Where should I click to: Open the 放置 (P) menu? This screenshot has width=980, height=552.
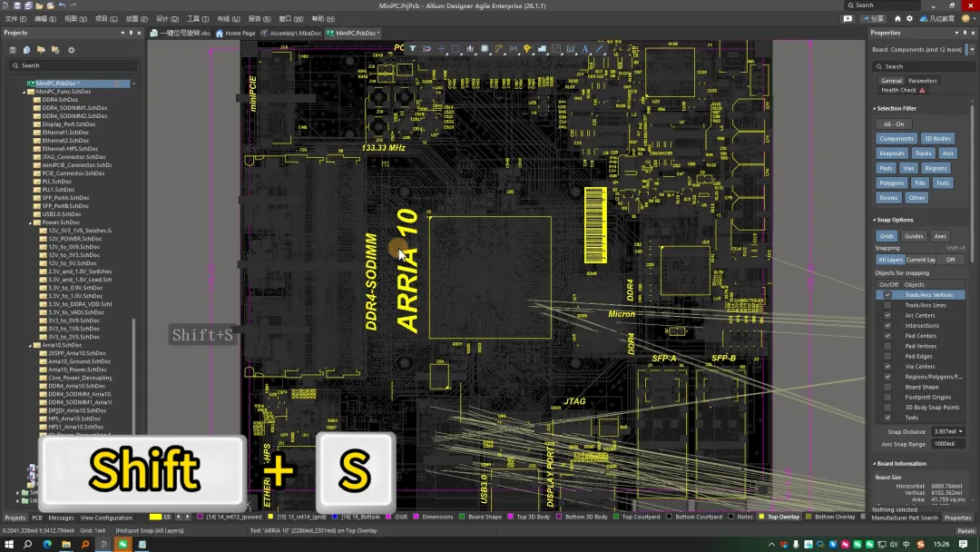[x=137, y=19]
